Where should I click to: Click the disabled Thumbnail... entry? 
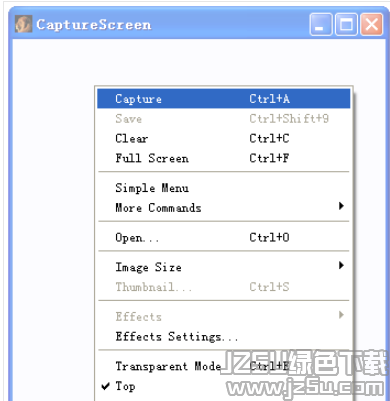224,287
